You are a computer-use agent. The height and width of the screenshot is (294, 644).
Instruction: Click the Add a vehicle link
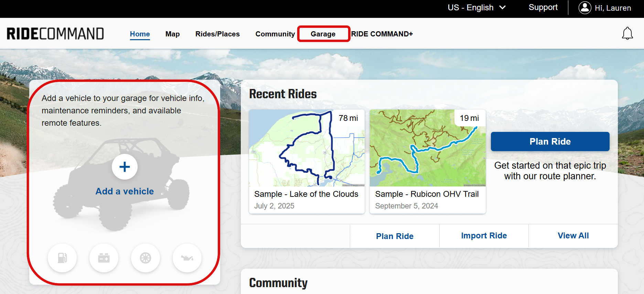(125, 191)
